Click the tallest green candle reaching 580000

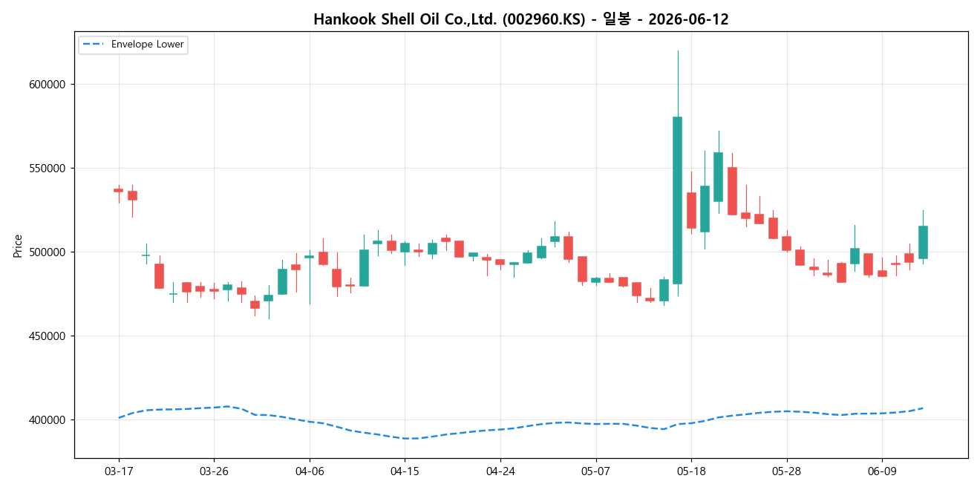(x=677, y=200)
